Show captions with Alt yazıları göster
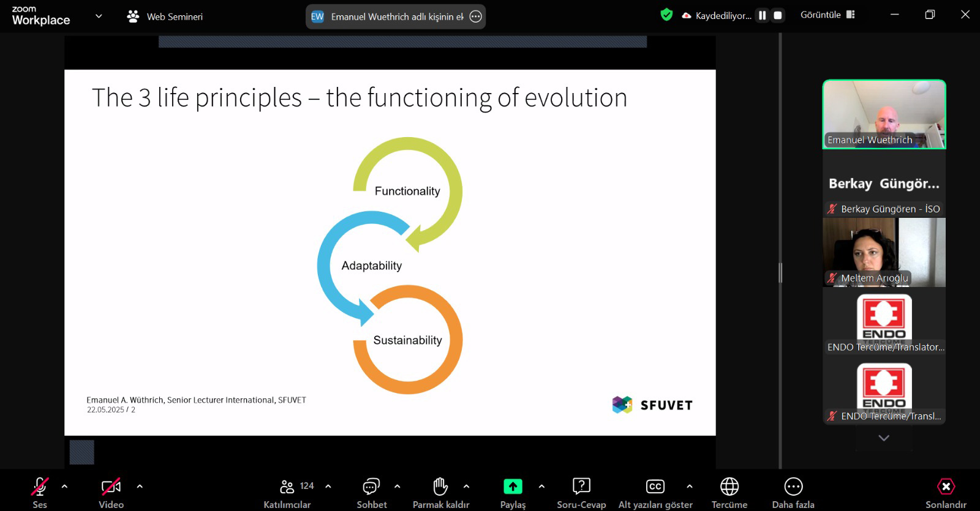The image size is (980, 511). point(655,493)
